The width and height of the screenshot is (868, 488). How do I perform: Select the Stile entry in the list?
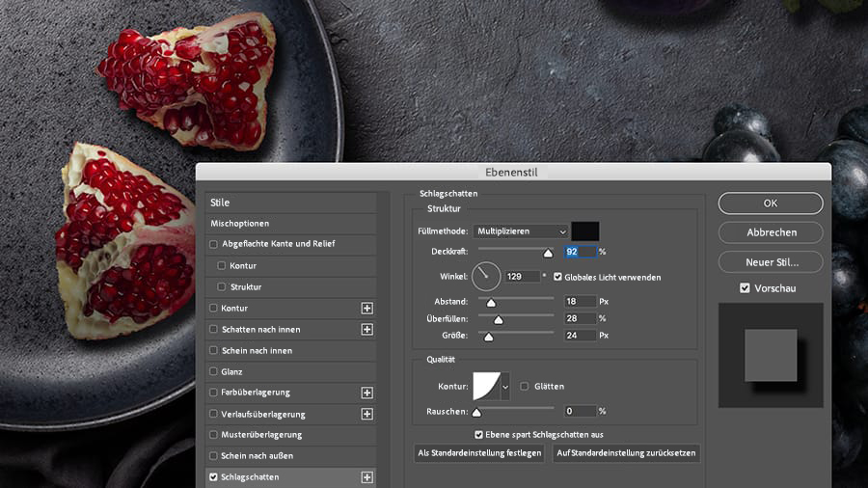[x=290, y=203]
